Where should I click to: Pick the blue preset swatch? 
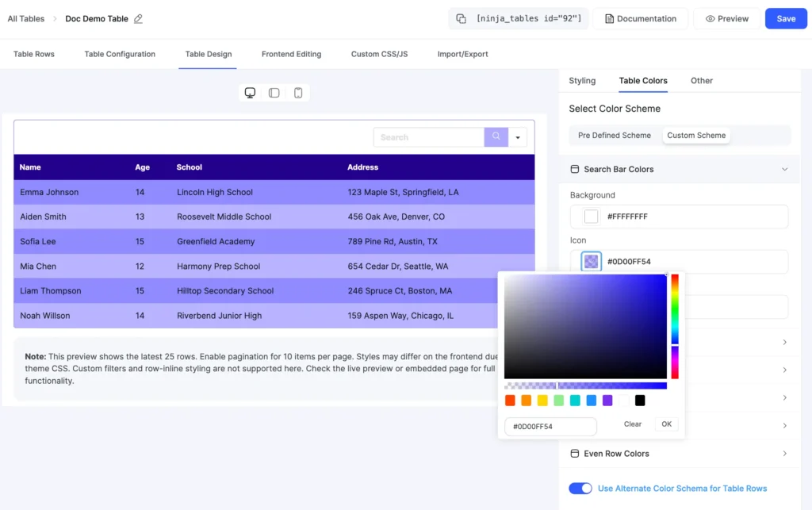pyautogui.click(x=592, y=401)
